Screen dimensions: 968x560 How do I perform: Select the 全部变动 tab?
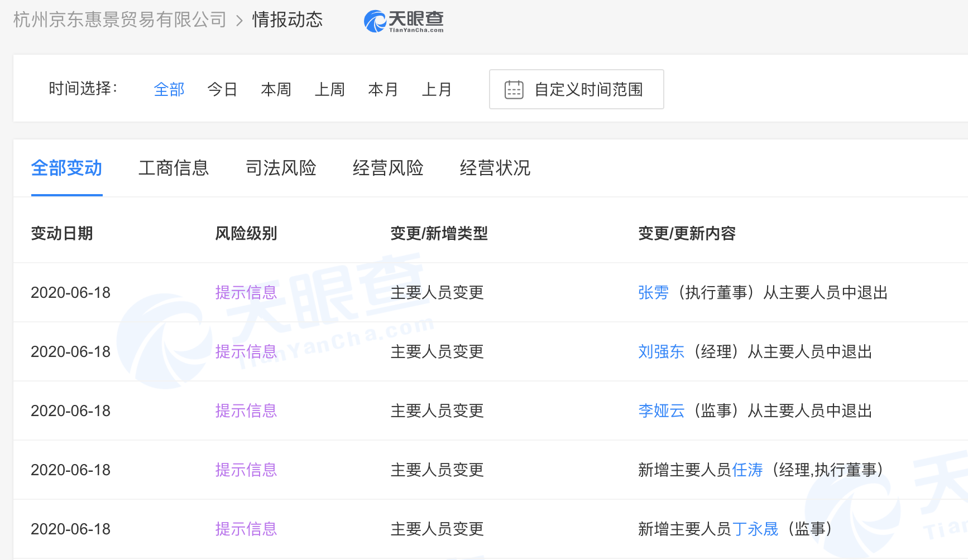click(66, 168)
